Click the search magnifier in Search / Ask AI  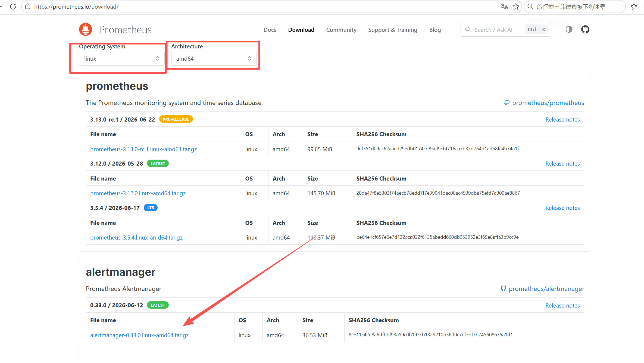468,29
